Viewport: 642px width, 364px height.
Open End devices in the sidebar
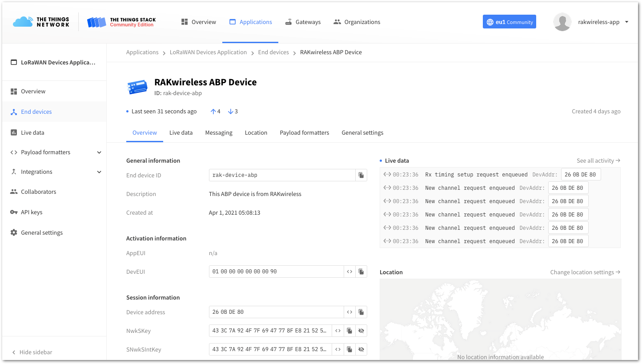54,112
